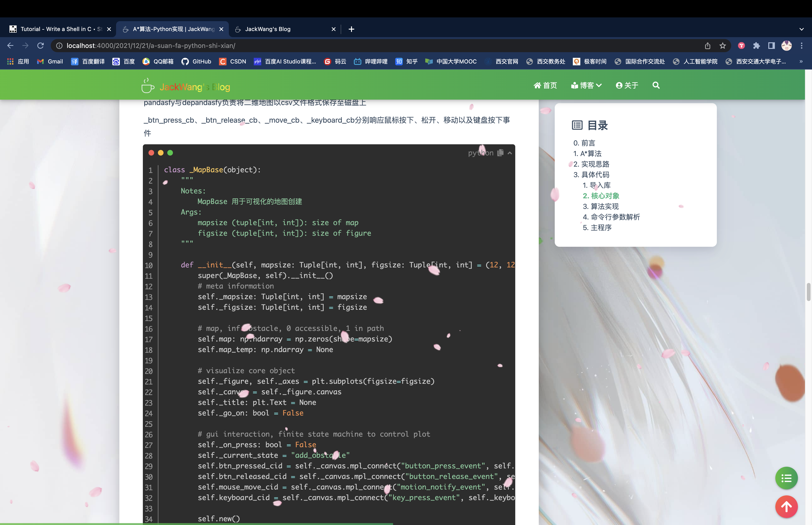Image resolution: width=812 pixels, height=525 pixels.
Task: Open the Gmail bookmark
Action: [50, 61]
